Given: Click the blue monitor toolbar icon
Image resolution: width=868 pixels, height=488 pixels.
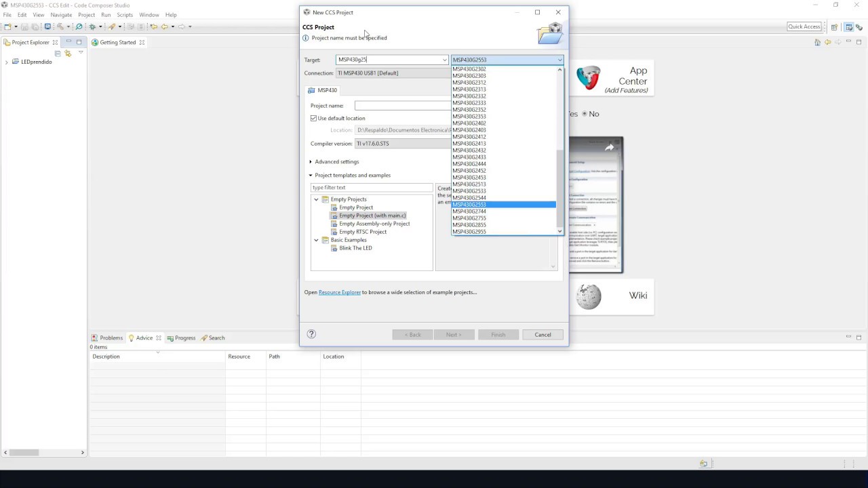Looking at the screenshot, I should tap(47, 26).
